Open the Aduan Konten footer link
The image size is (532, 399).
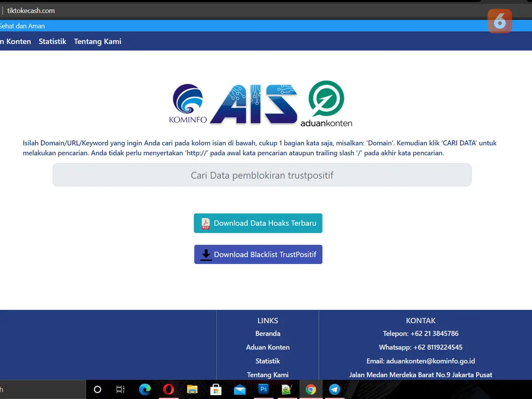[268, 347]
